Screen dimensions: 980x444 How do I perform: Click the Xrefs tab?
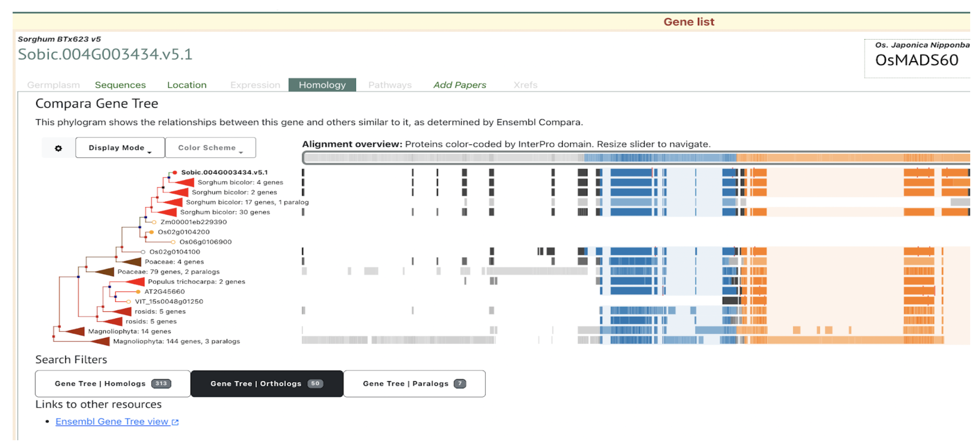[525, 85]
